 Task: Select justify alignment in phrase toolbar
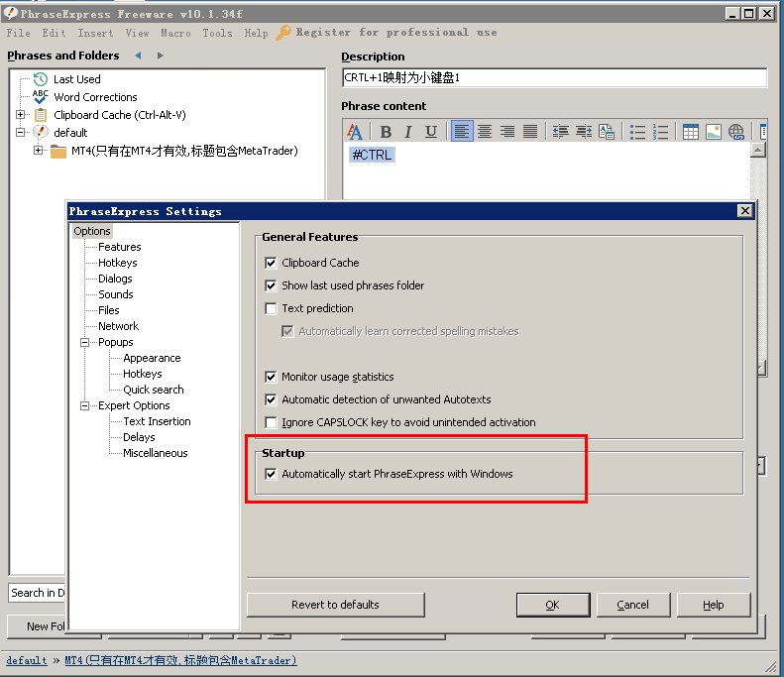pos(530,132)
